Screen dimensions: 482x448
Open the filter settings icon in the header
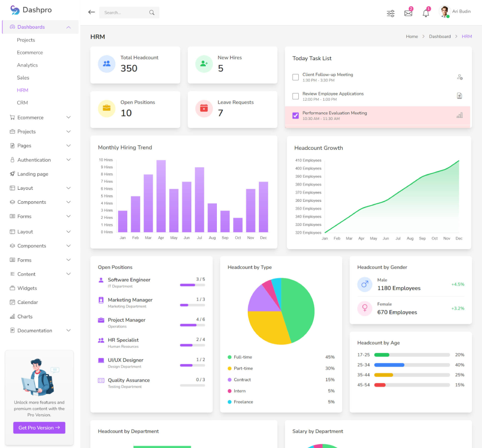click(390, 13)
